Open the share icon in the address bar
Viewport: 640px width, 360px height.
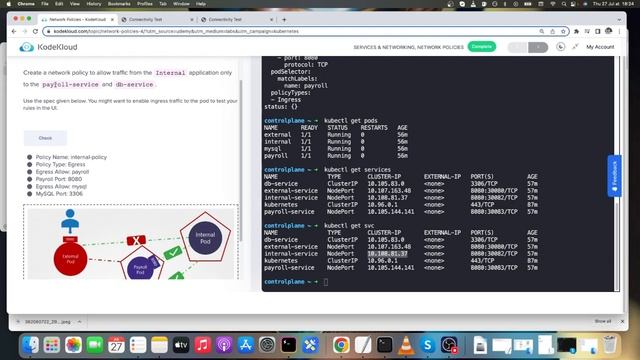[553, 31]
